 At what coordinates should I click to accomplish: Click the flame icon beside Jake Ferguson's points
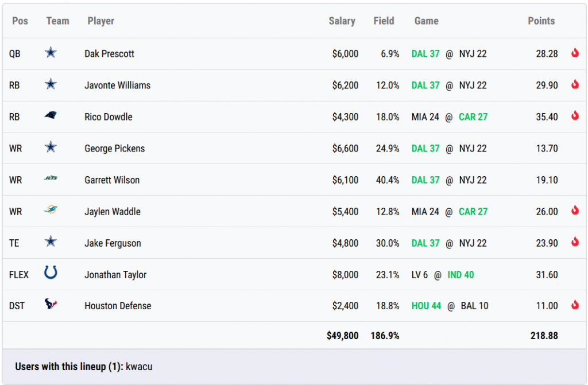(x=575, y=242)
